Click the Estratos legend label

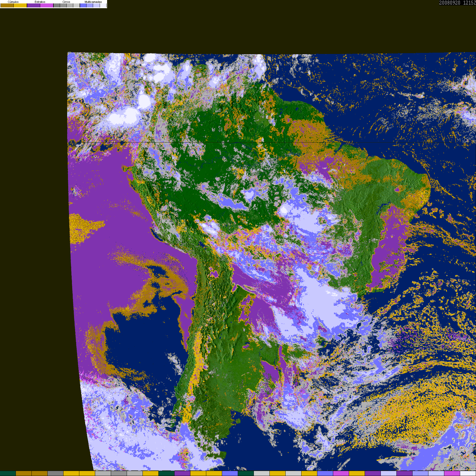tap(40, 2)
